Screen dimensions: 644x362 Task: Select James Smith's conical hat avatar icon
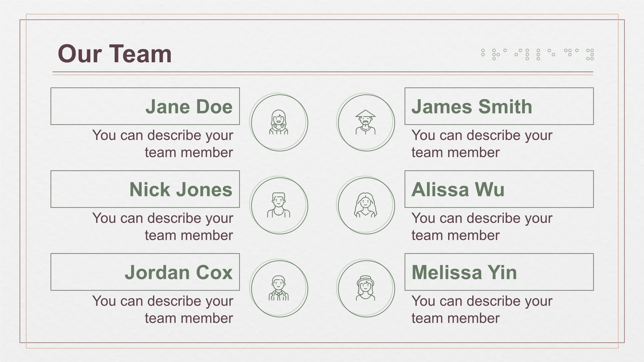coord(365,122)
